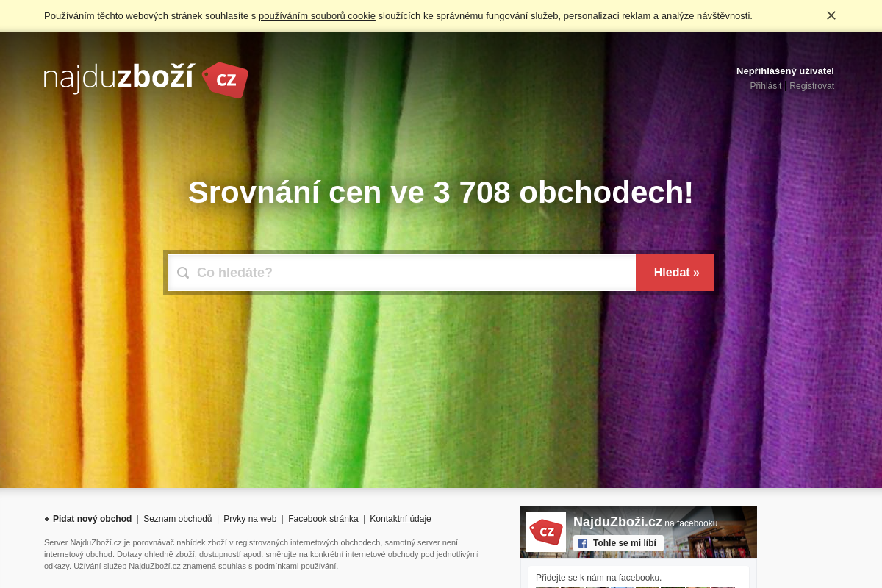Image resolution: width=882 pixels, height=588 pixels.
Task: Open Facebook stránka link
Action: pyautogui.click(x=323, y=519)
